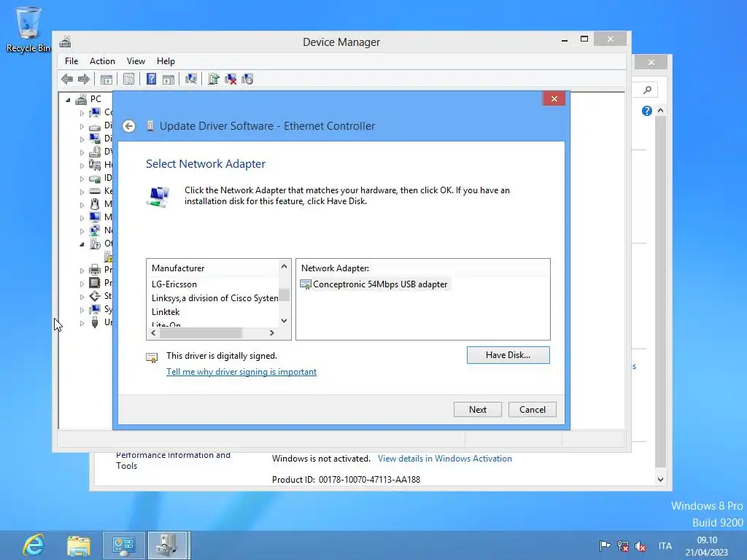Expand the Print queues node beside printer icon
The width and height of the screenshot is (747, 560).
[82, 270]
